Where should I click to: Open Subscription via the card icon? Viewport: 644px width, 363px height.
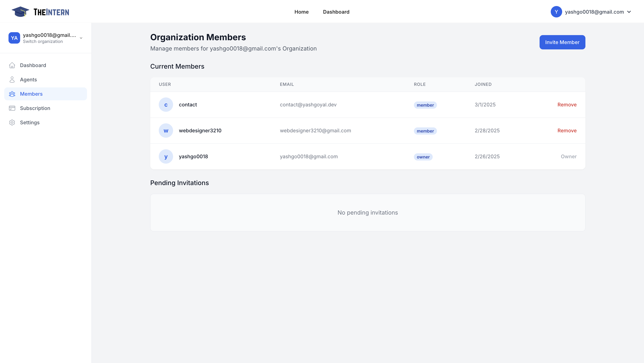(12, 108)
